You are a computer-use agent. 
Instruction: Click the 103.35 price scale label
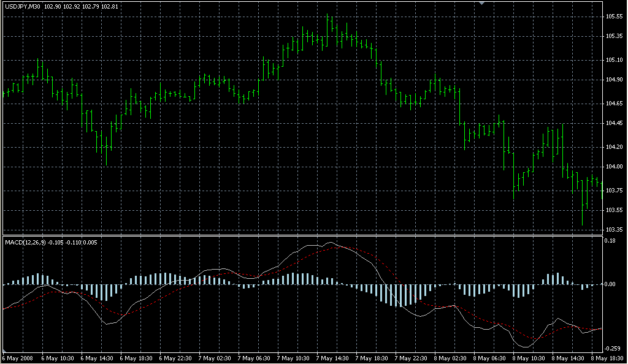click(x=613, y=229)
